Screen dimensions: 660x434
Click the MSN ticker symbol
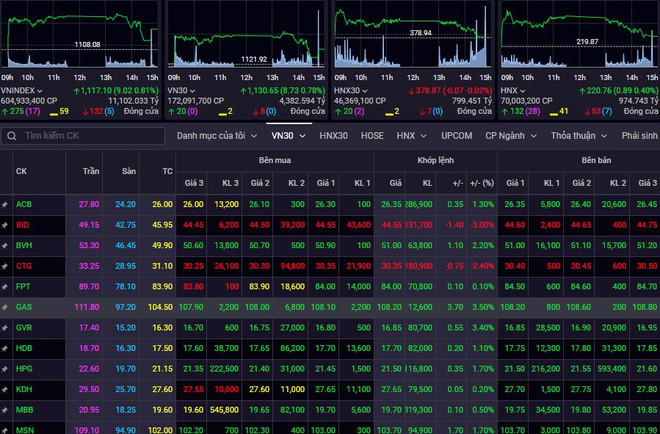tap(23, 428)
